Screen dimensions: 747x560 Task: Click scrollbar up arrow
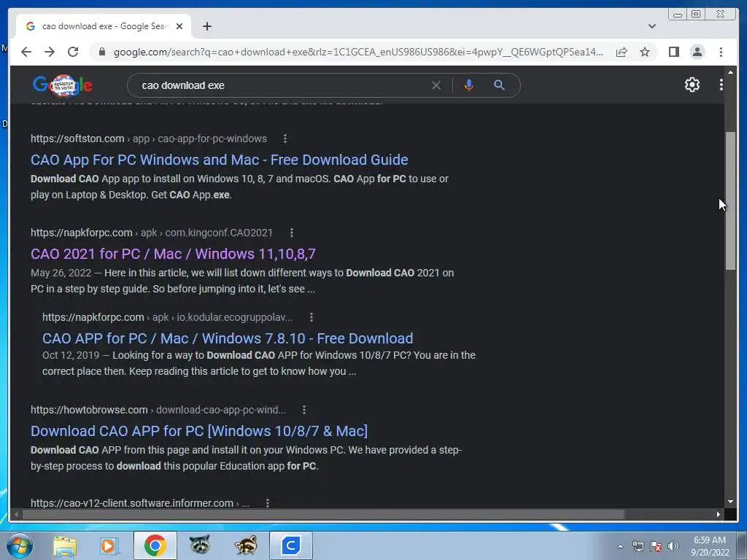click(730, 72)
